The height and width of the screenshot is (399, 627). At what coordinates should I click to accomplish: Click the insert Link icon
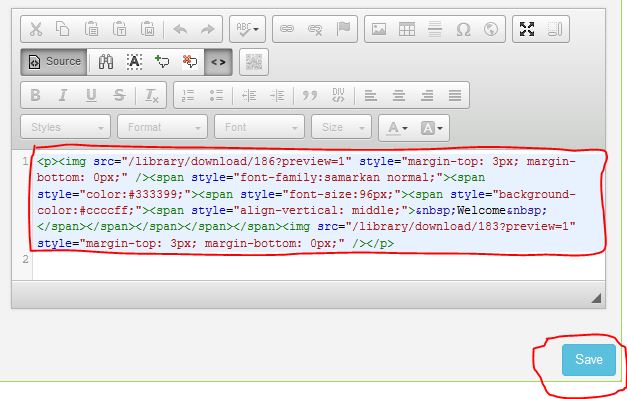pyautogui.click(x=287, y=29)
